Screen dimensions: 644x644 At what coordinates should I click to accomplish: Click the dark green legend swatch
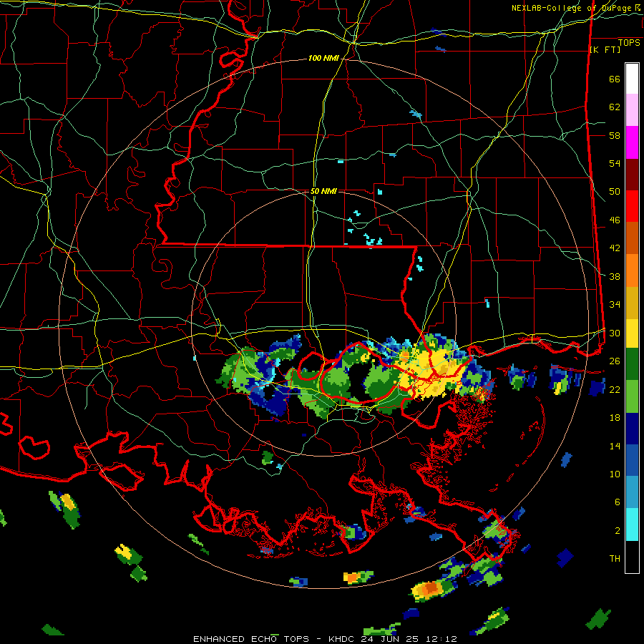click(x=632, y=364)
